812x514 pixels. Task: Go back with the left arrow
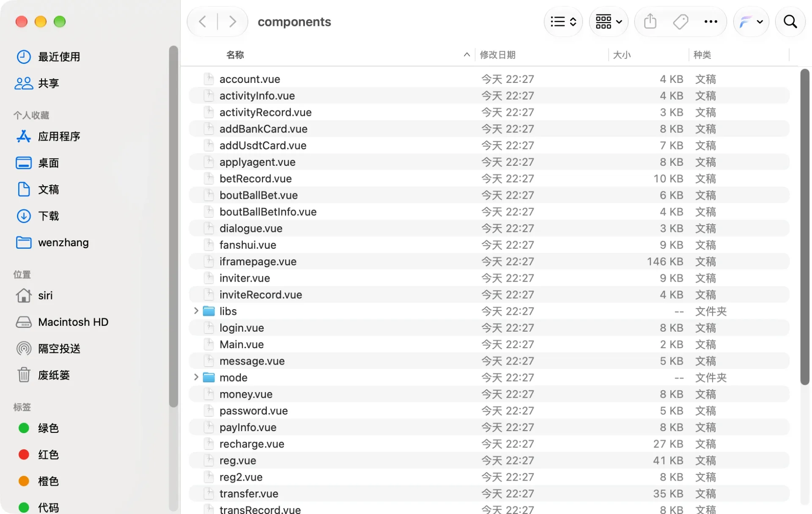click(x=203, y=22)
